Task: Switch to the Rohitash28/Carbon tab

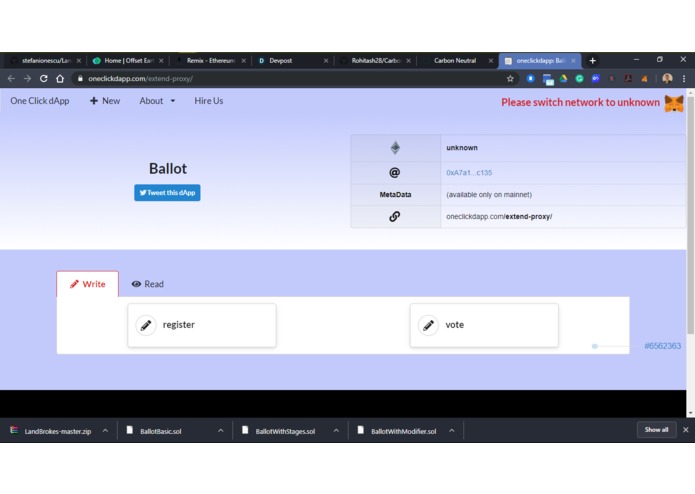Action: pyautogui.click(x=375, y=61)
